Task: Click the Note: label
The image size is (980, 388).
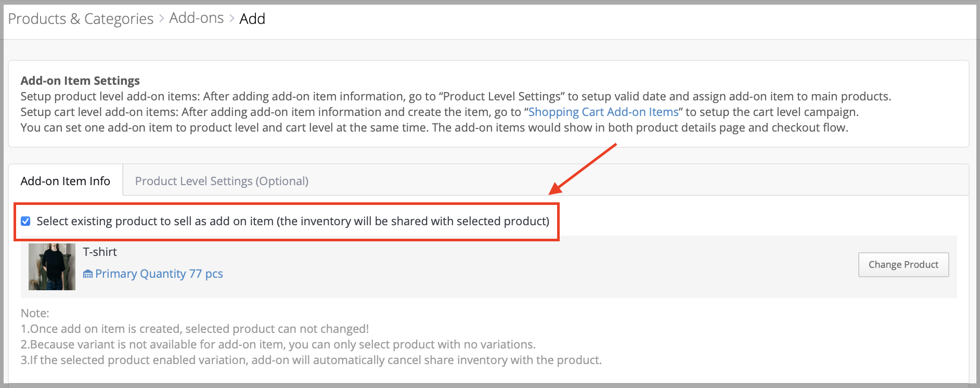Action: pyautogui.click(x=35, y=313)
